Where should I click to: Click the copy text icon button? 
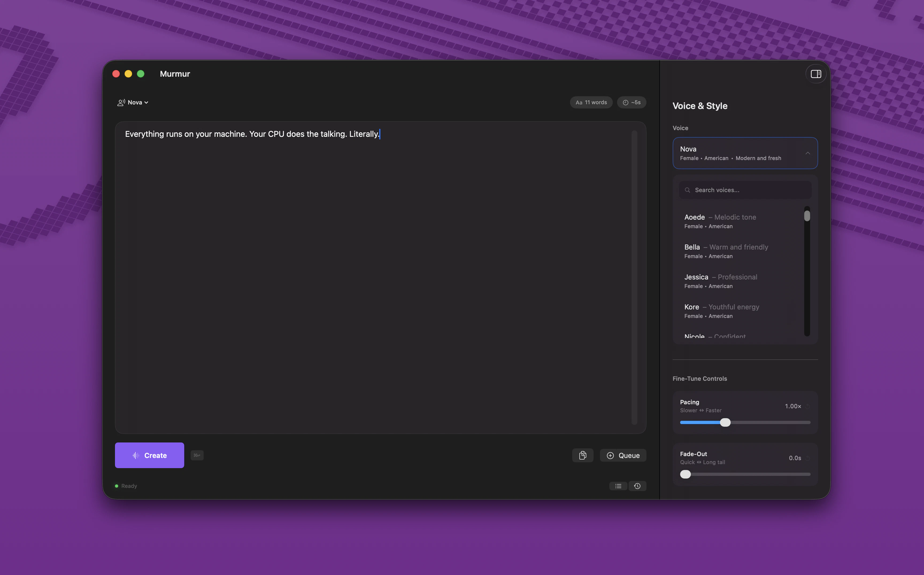tap(582, 455)
